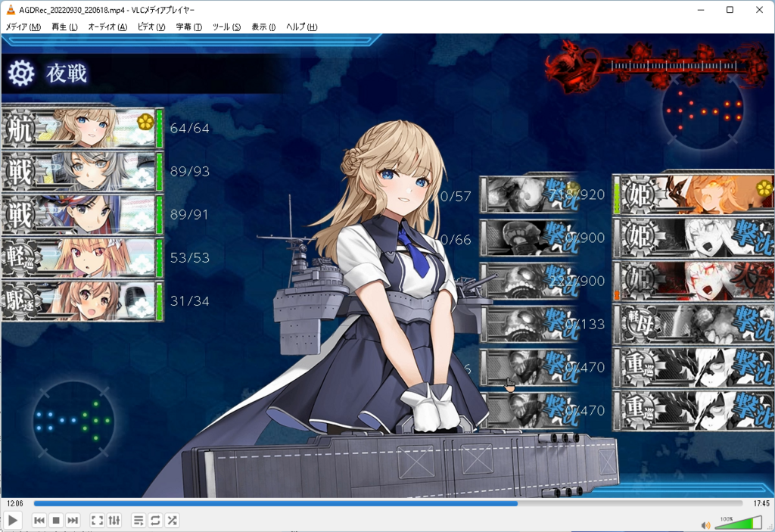Click the VLC cone title icon
The height and width of the screenshot is (532, 775).
pyautogui.click(x=11, y=10)
